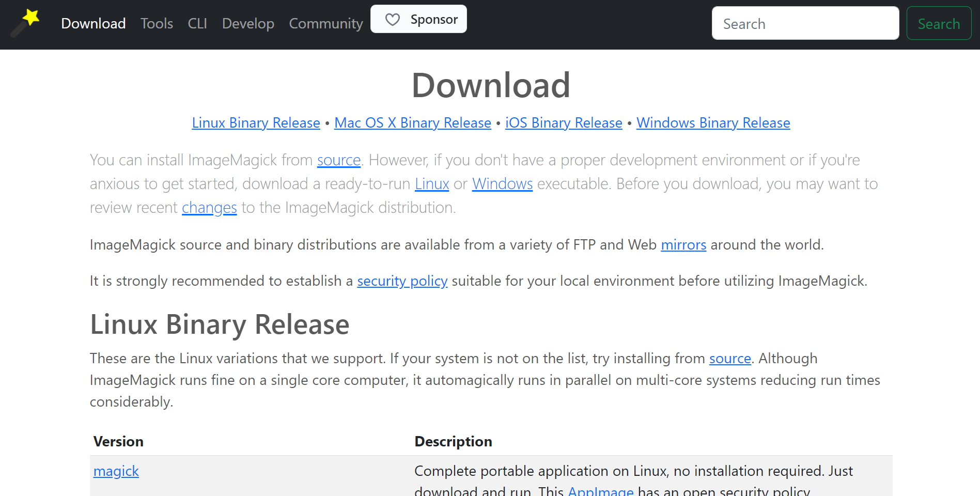Follow the iOS Binary Release link
This screenshot has height=496, width=980.
pos(563,123)
